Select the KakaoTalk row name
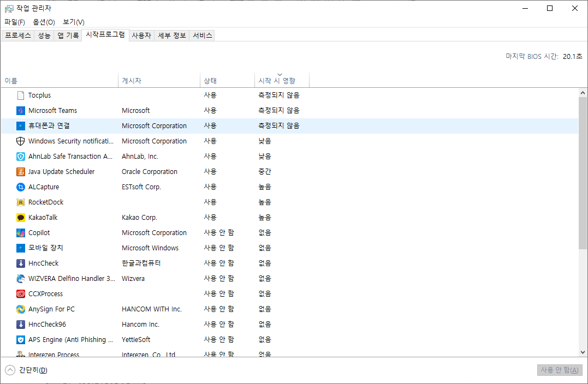Viewport: 588px width, 384px height. tap(43, 218)
